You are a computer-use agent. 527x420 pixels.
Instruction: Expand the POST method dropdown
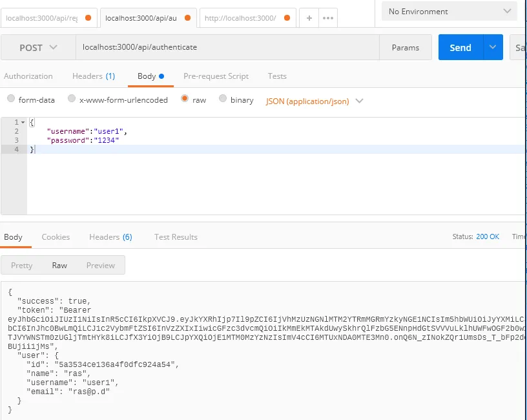click(x=38, y=48)
